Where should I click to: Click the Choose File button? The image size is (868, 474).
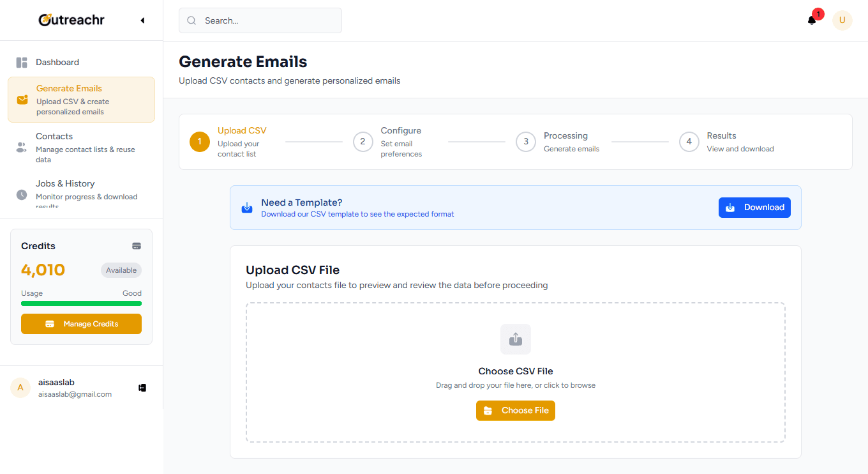coord(516,411)
